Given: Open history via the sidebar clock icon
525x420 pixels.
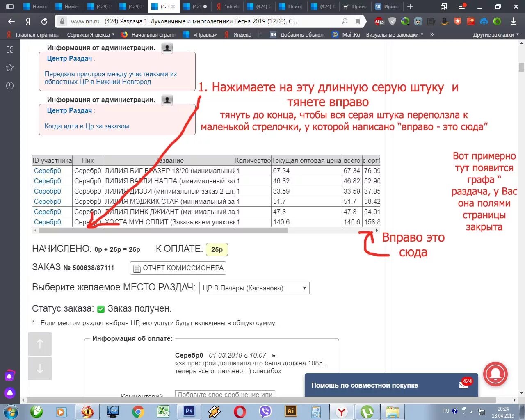Looking at the screenshot, I should (10, 86).
